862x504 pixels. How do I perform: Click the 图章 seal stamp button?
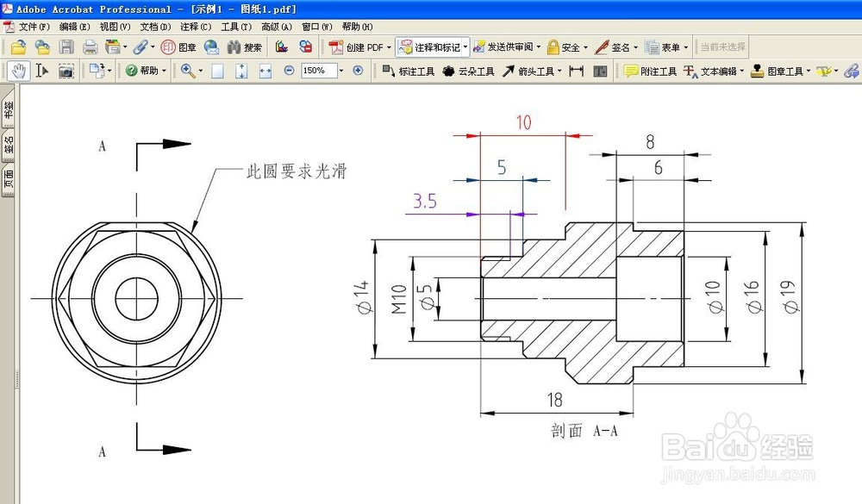[178, 47]
